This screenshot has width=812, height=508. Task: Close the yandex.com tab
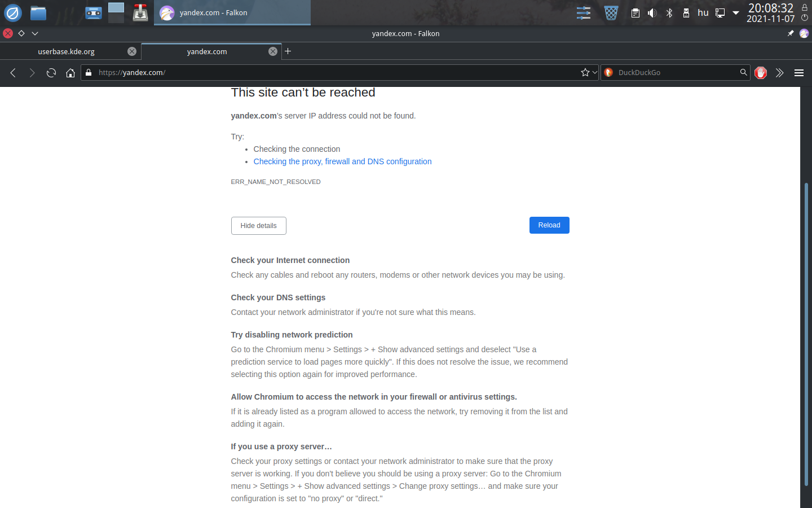coord(273,51)
